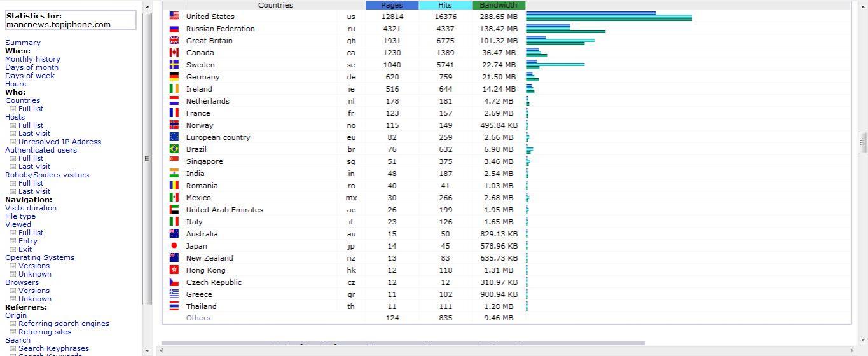868x356 pixels.
Task: Click sidebar scrollbar down arrow
Action: pyautogui.click(x=148, y=350)
